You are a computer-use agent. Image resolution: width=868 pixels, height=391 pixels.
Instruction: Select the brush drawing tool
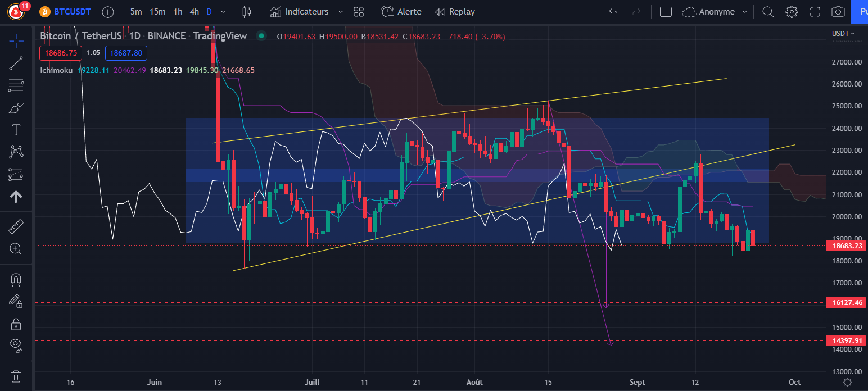[16, 107]
